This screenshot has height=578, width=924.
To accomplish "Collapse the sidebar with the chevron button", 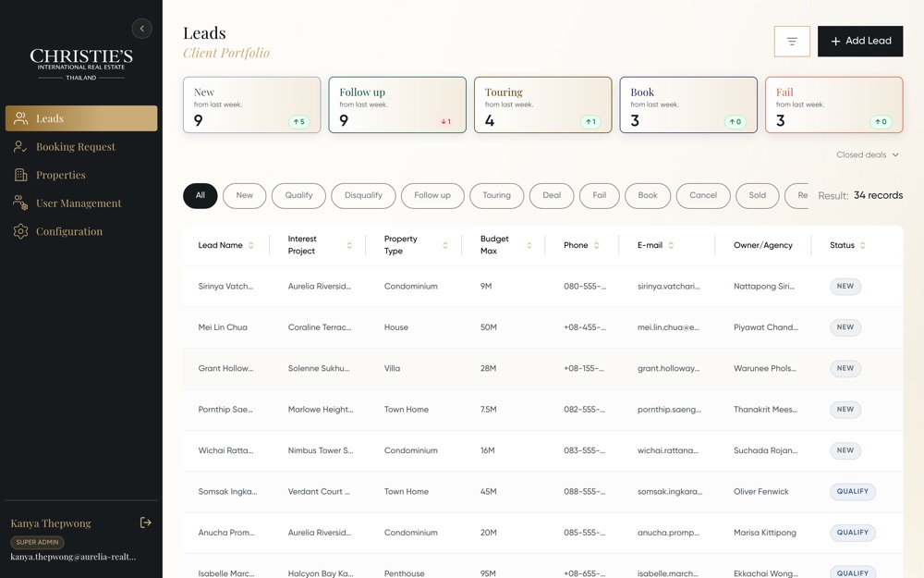I will point(142,29).
